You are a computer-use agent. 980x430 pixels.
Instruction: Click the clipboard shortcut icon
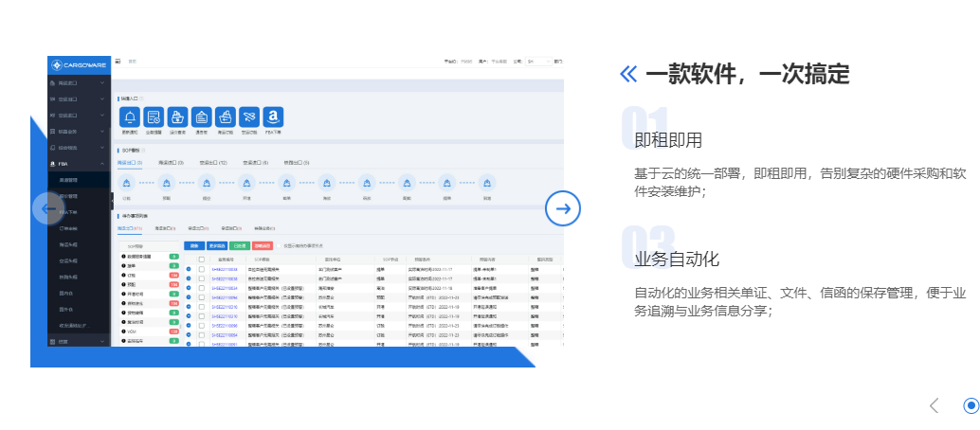(x=201, y=116)
